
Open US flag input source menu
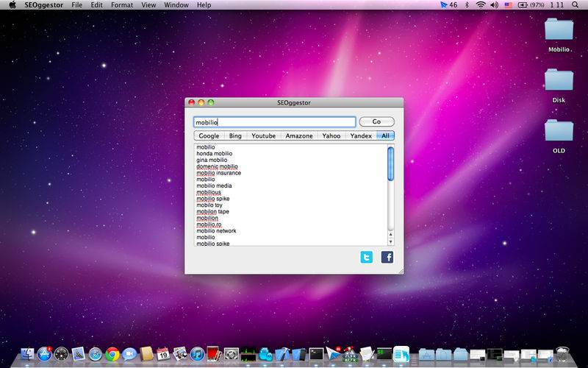508,5
